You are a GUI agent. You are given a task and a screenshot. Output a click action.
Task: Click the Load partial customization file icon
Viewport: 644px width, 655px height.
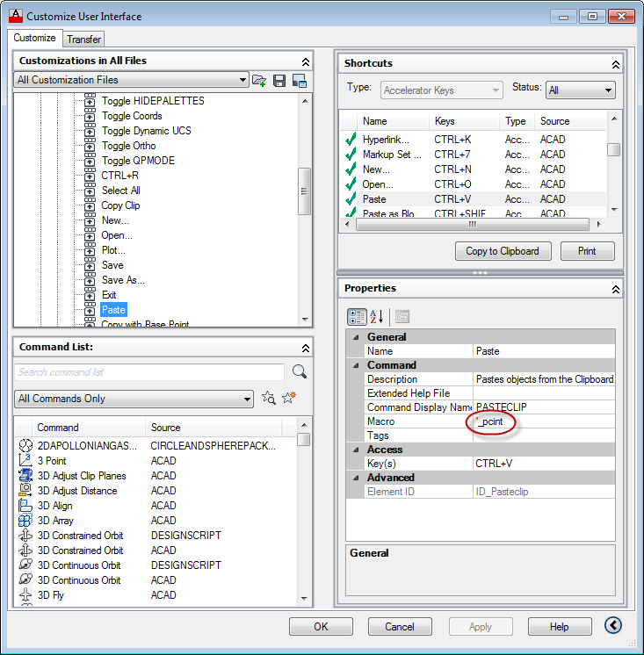[259, 80]
